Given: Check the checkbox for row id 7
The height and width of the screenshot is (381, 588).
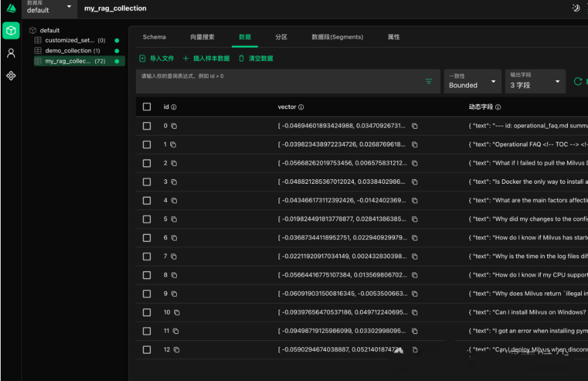Looking at the screenshot, I should click(x=147, y=257).
